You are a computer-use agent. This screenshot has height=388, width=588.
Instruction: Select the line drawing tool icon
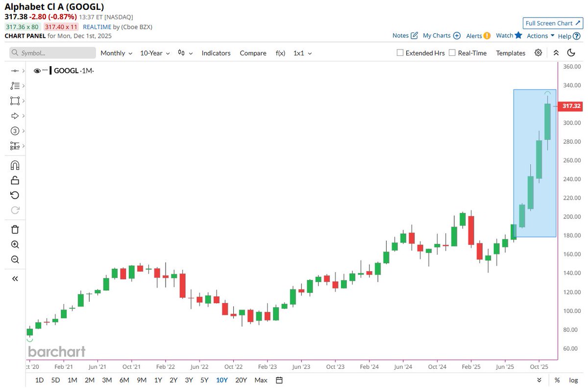click(15, 71)
